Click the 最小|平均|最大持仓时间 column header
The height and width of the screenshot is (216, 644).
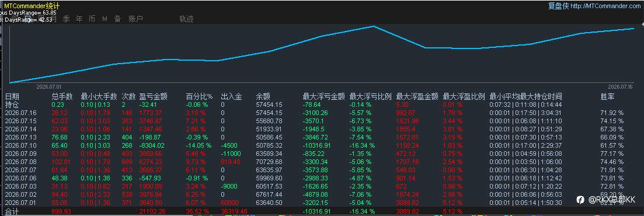point(525,96)
